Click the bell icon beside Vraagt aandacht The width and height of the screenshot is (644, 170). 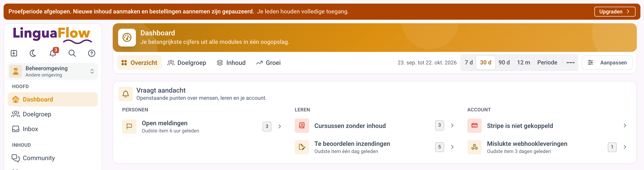(x=125, y=94)
